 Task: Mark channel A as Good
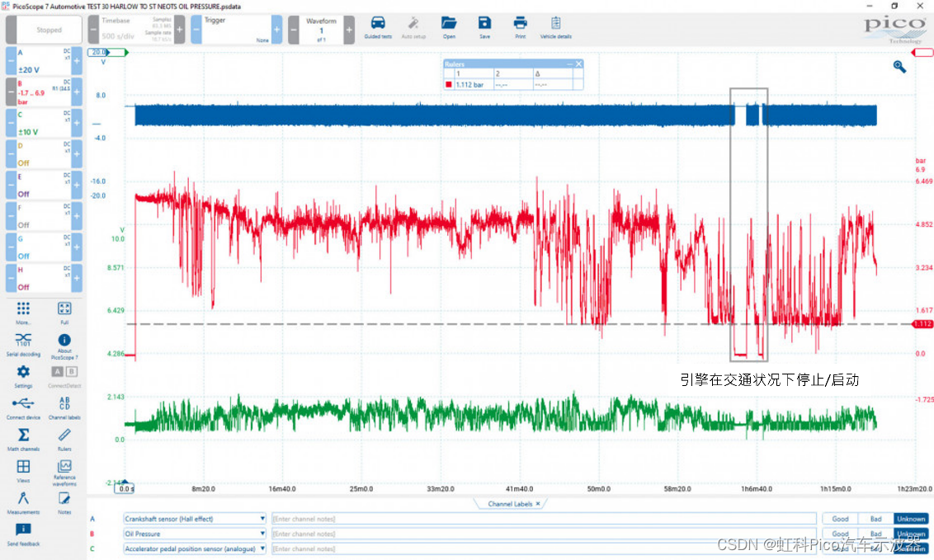(x=840, y=519)
